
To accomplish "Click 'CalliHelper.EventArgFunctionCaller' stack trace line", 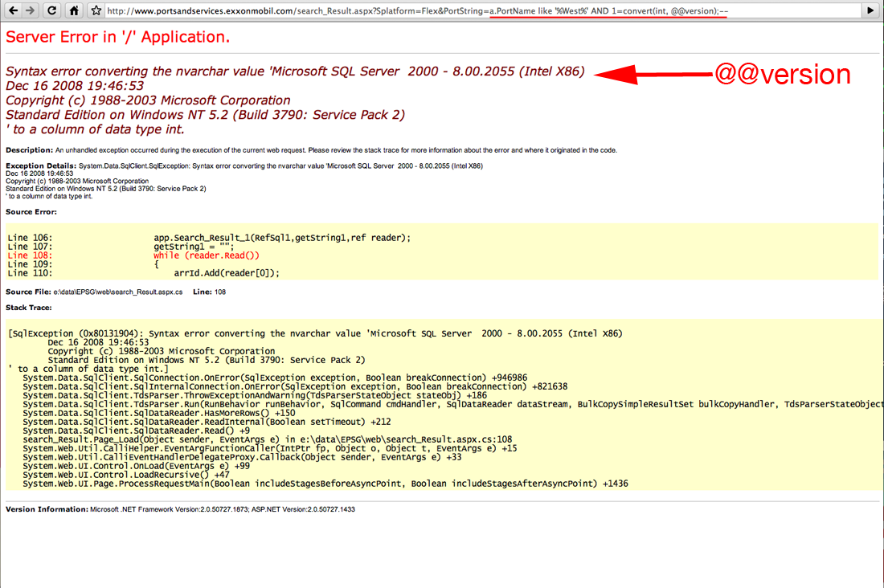I will point(270,448).
